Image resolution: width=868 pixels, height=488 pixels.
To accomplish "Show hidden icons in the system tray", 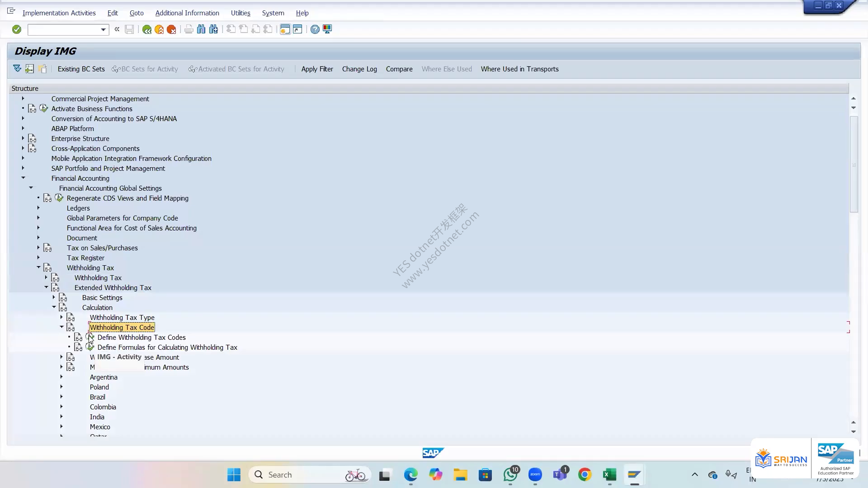I will click(x=695, y=474).
